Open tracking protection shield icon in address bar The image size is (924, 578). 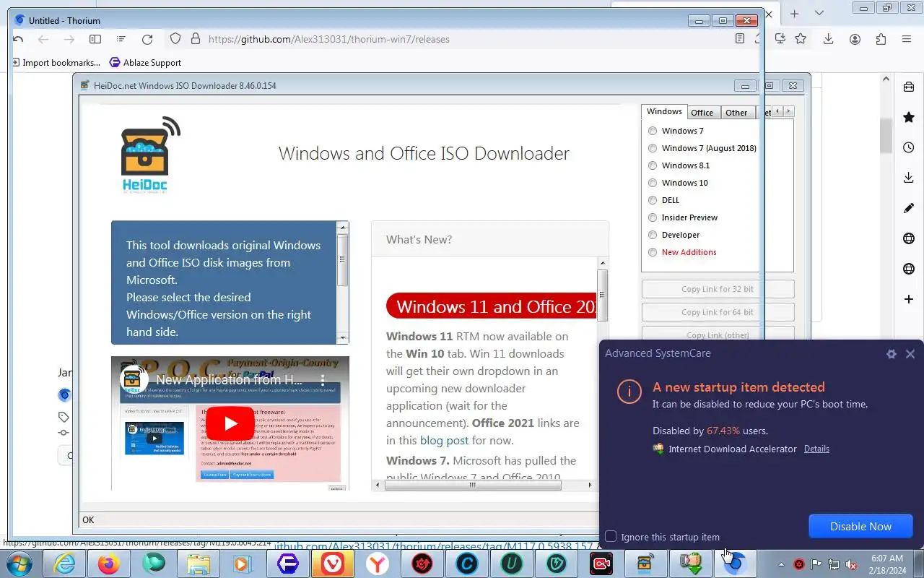[x=175, y=39]
